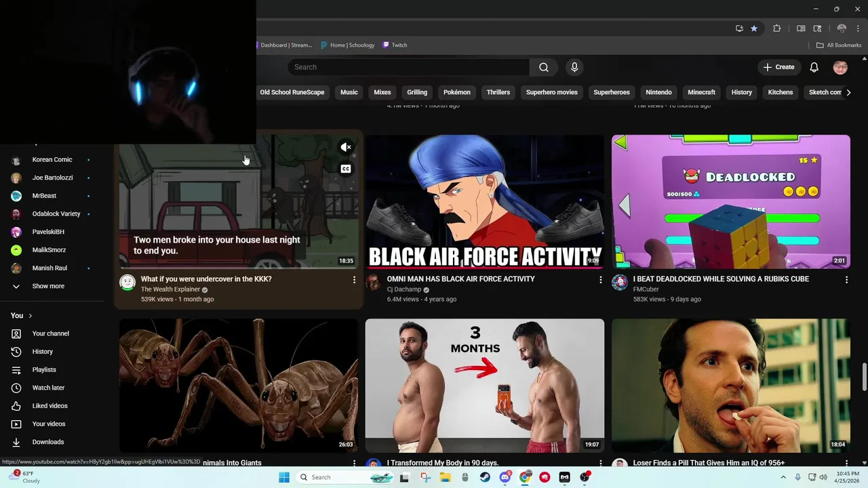Viewport: 868px width, 488px height.
Task: Select the Grilling category chip
Action: (417, 92)
